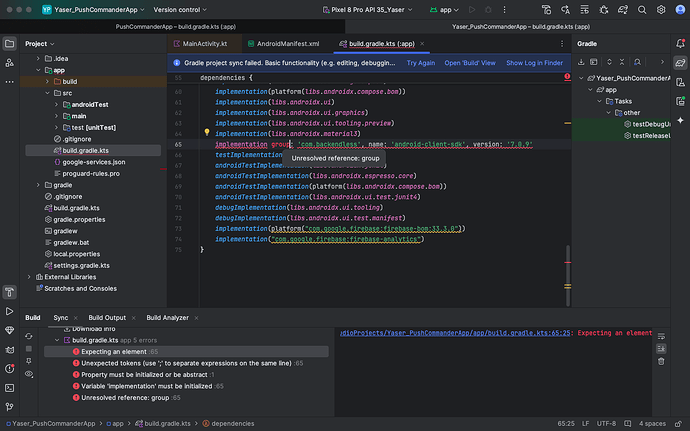Screen dimensions: 690x431
Task: Open IDE Settings gear icon
Action: tap(661, 10)
